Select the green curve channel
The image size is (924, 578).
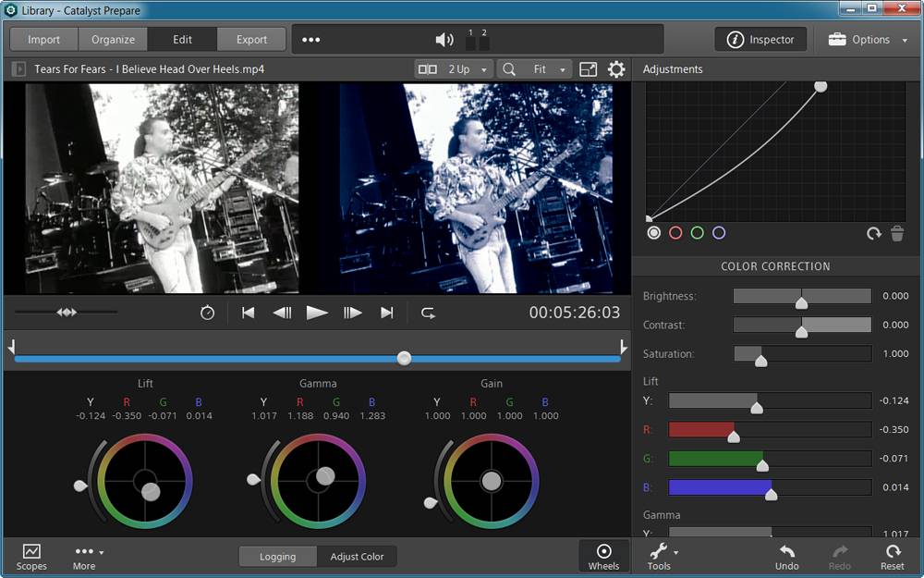click(697, 232)
